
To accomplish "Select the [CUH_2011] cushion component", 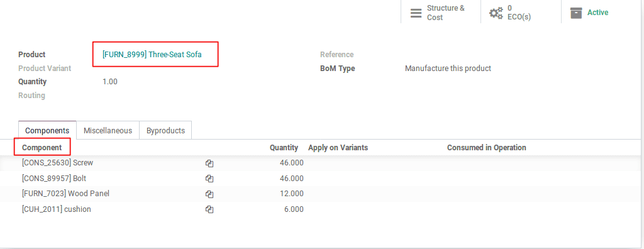I will 56,209.
